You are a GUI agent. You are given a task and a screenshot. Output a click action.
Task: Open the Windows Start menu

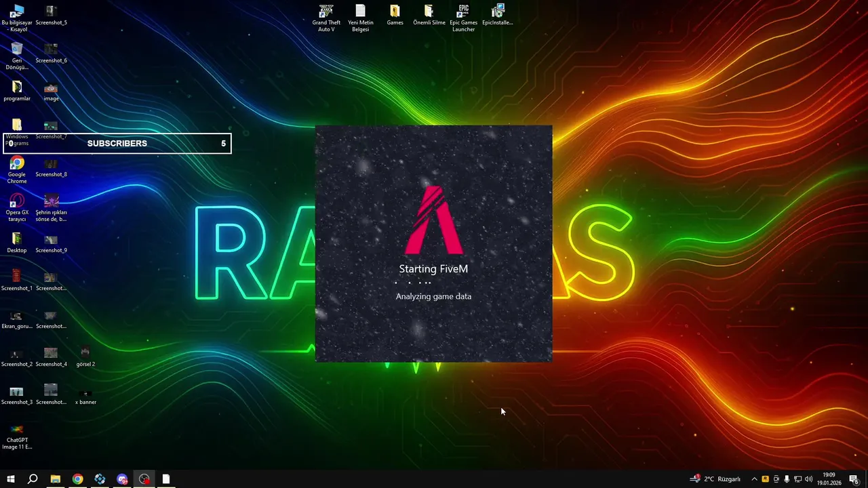pyautogui.click(x=11, y=479)
